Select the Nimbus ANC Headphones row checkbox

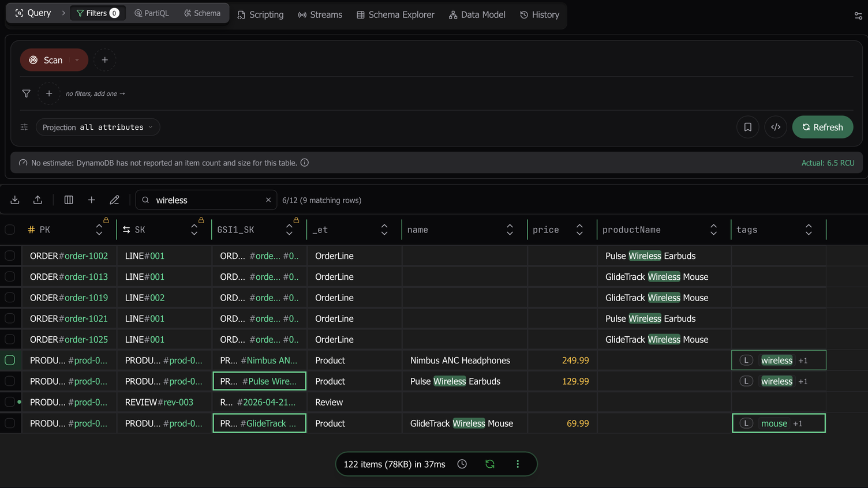pyautogui.click(x=10, y=360)
